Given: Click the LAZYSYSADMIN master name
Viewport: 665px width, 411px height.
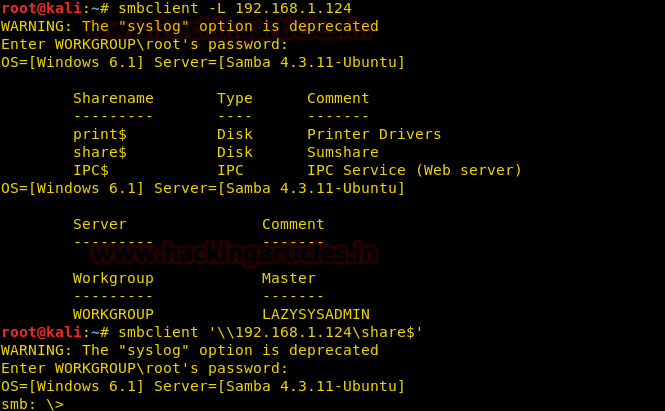Looking at the screenshot, I should [x=316, y=314].
